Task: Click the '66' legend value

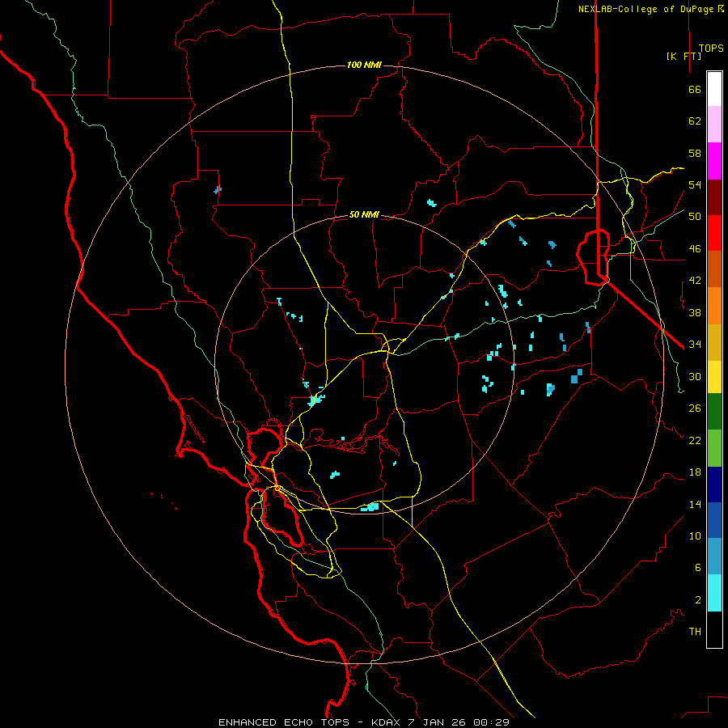Action: 695,89
